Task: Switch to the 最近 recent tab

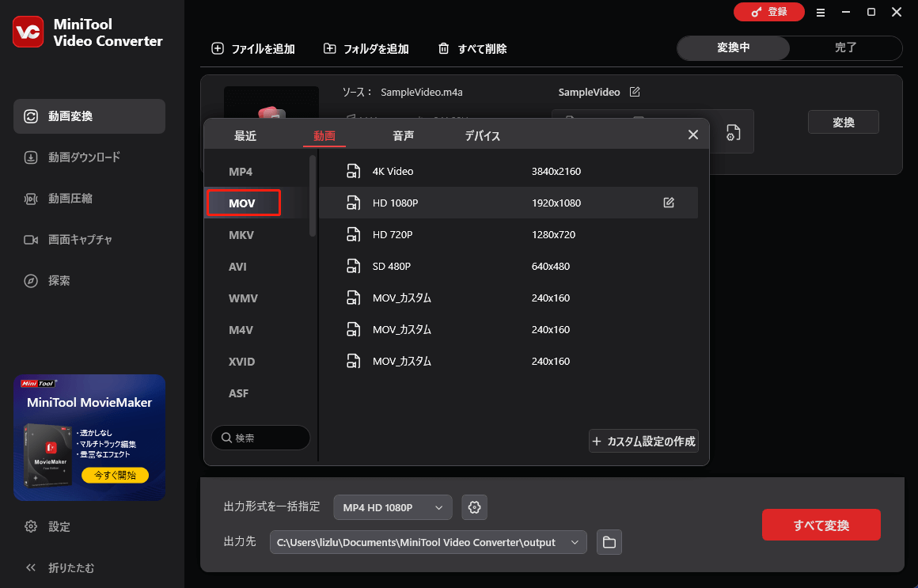Action: [245, 136]
